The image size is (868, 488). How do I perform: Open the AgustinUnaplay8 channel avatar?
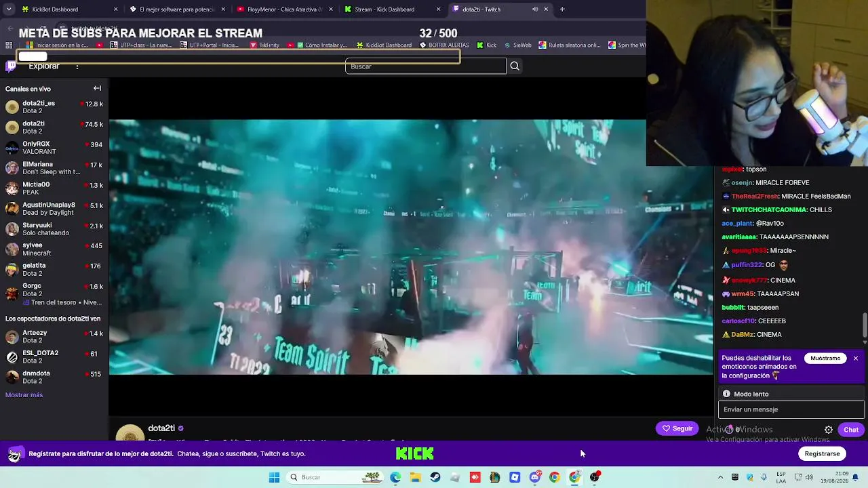pyautogui.click(x=12, y=209)
